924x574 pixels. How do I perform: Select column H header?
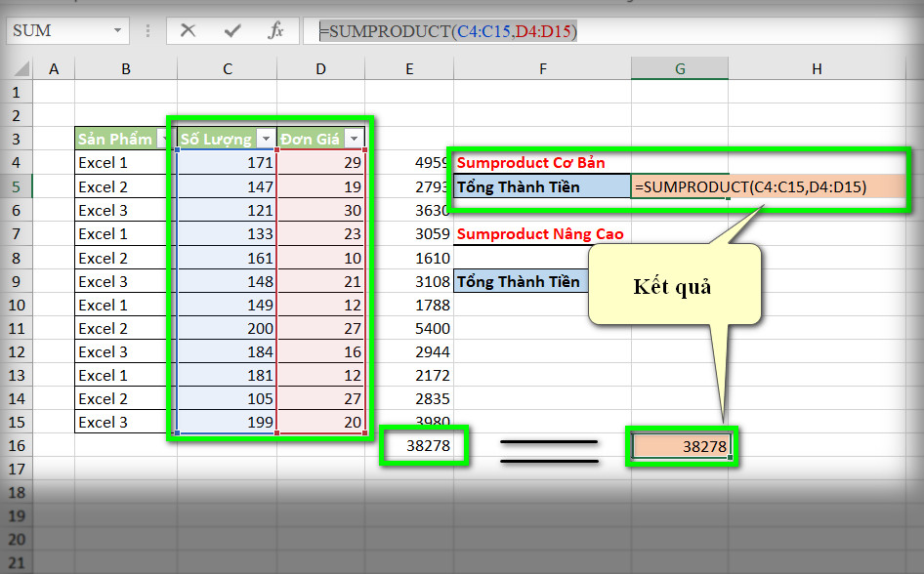817,69
